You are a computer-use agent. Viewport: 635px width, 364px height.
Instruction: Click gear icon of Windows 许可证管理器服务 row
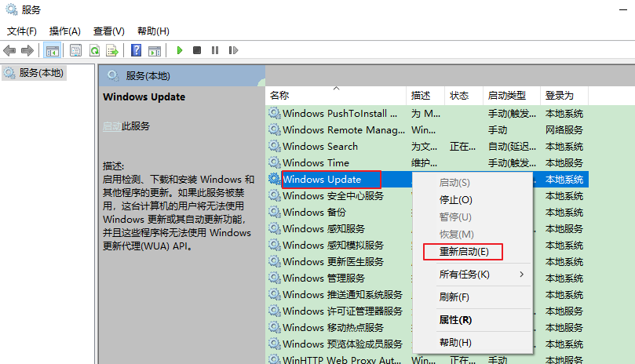(275, 311)
